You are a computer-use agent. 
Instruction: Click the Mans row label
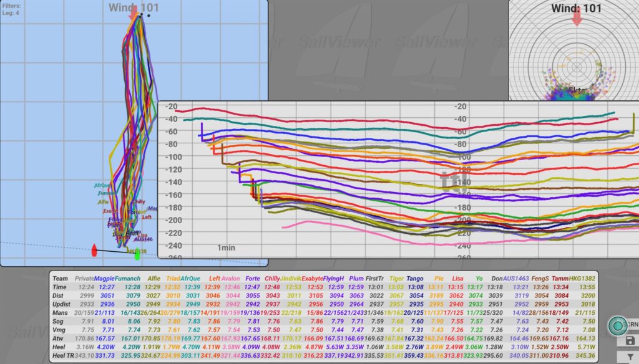tap(60, 313)
